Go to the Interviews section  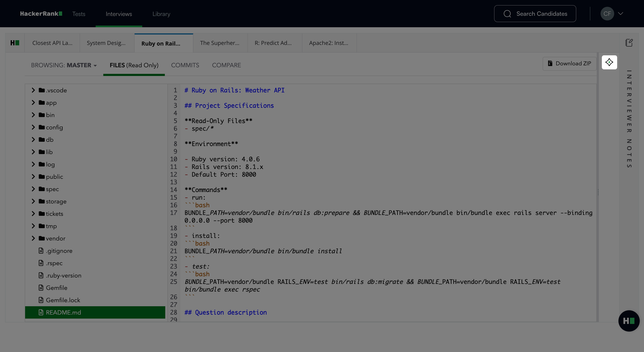tap(119, 14)
